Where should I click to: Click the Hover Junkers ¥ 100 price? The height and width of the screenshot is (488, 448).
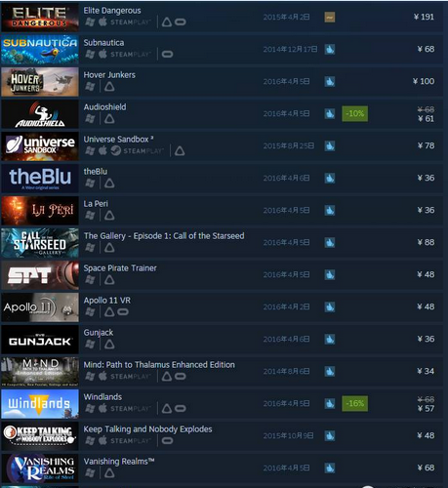point(424,81)
